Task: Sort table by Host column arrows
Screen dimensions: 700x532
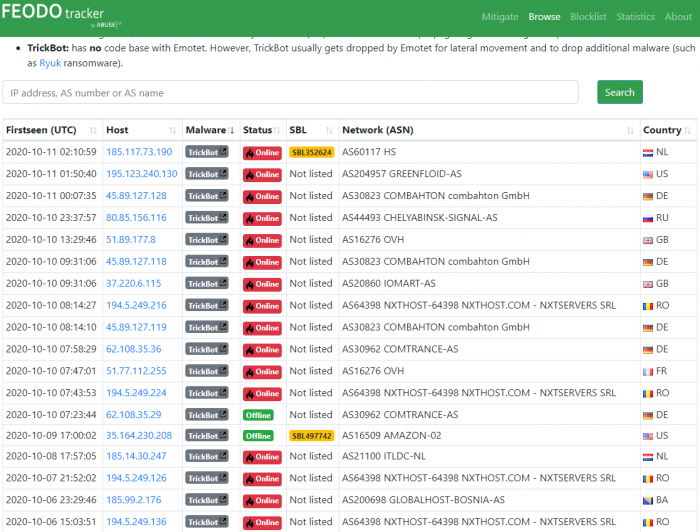Action: [x=172, y=130]
